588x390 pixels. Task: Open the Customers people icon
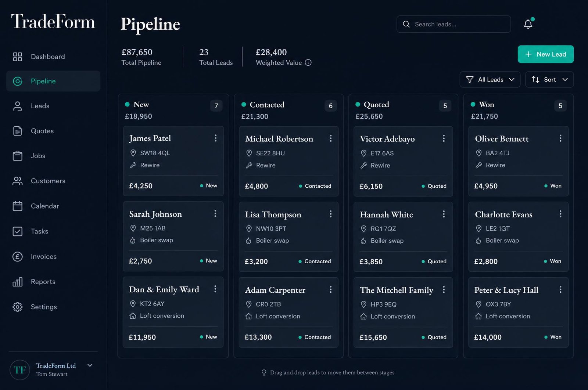pos(17,181)
